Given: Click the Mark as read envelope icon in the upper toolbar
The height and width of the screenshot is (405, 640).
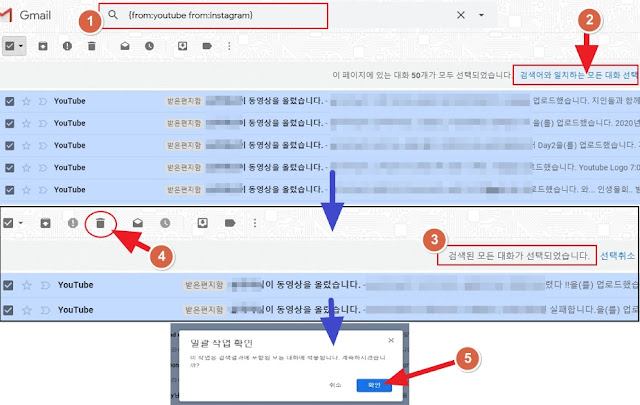Looking at the screenshot, I should pos(125,46).
